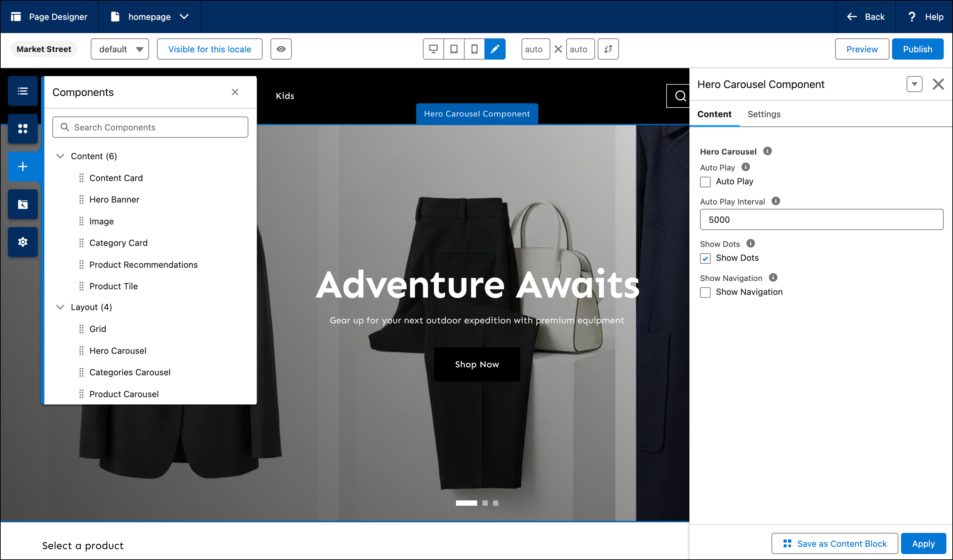The image size is (953, 560).
Task: Click the Publish button
Action: click(918, 49)
